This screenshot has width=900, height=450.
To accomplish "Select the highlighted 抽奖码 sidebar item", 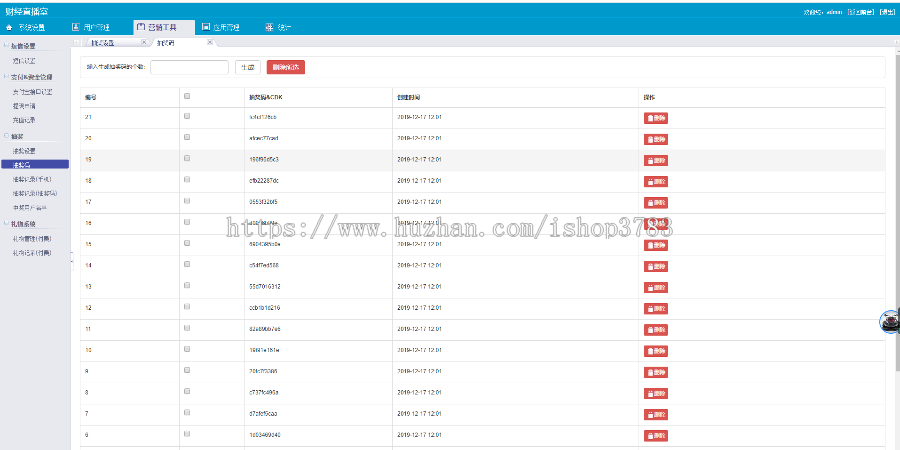I will (34, 165).
